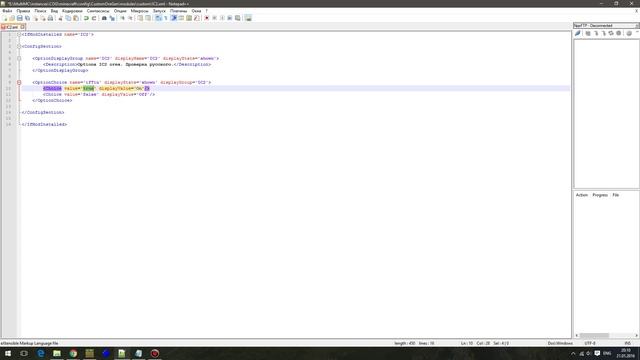Collapse the ConfigSection fold marker on line 3

point(19,47)
